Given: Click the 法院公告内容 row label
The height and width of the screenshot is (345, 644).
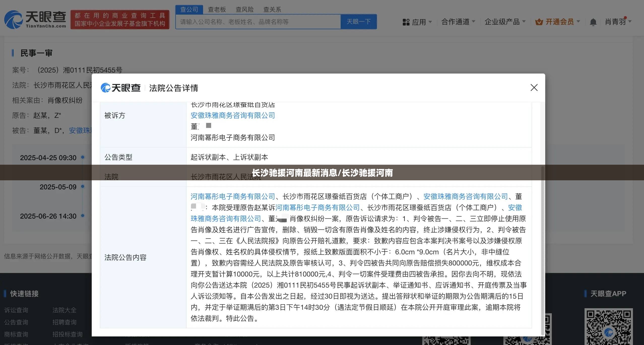Looking at the screenshot, I should tap(125, 257).
